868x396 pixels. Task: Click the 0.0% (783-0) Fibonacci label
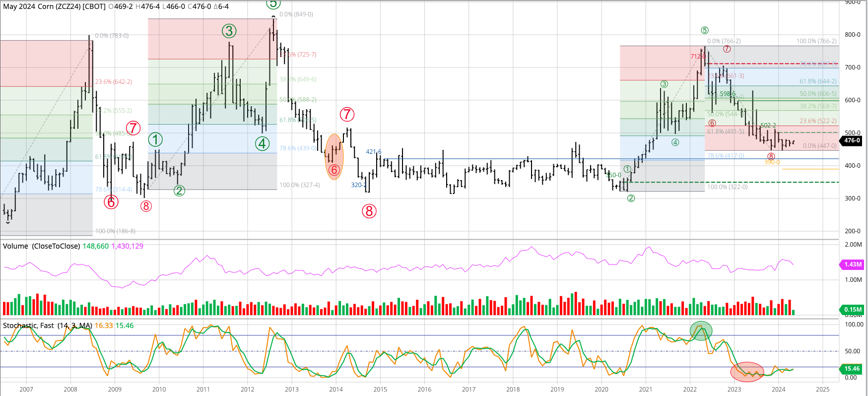click(112, 36)
